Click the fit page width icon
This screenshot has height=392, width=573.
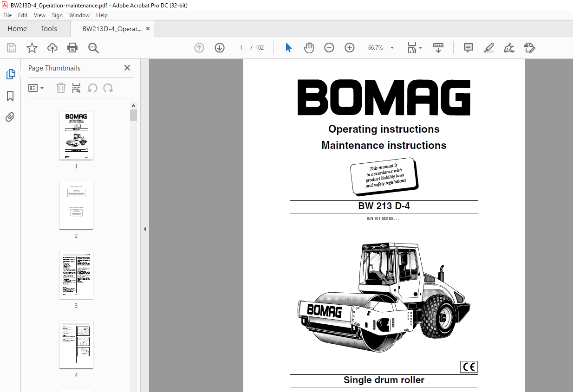click(x=412, y=48)
